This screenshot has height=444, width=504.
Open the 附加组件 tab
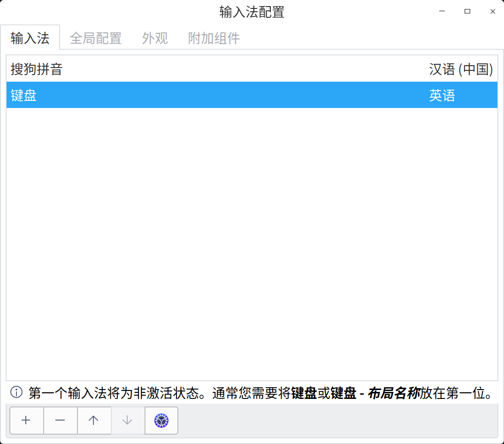[x=214, y=38]
